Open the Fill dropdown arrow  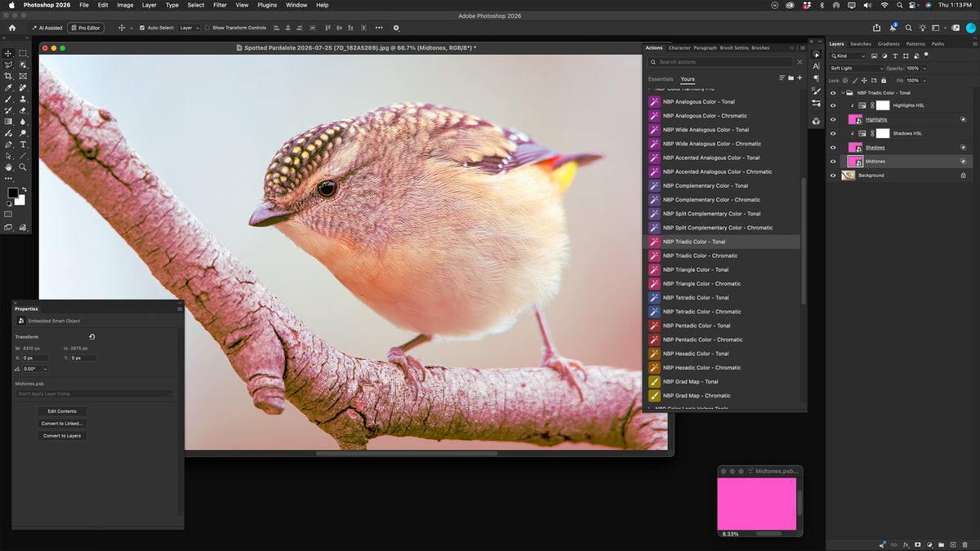coord(924,81)
